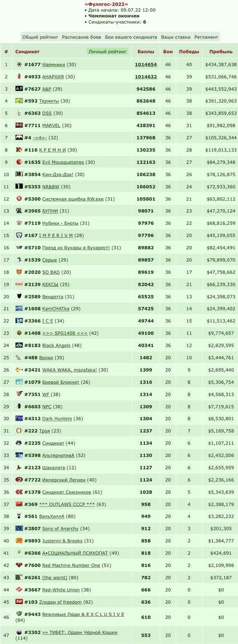The height and width of the screenshot is (644, 238).
Task: Switch to Расписание боев tab
Action: click(82, 37)
